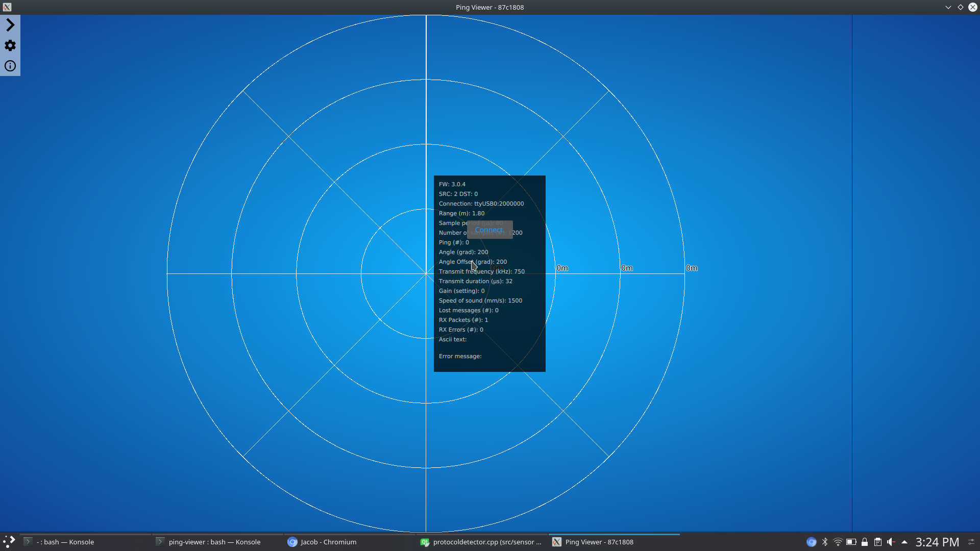This screenshot has height=551, width=980.
Task: Open the clipboard manager tray icon
Action: click(878, 542)
